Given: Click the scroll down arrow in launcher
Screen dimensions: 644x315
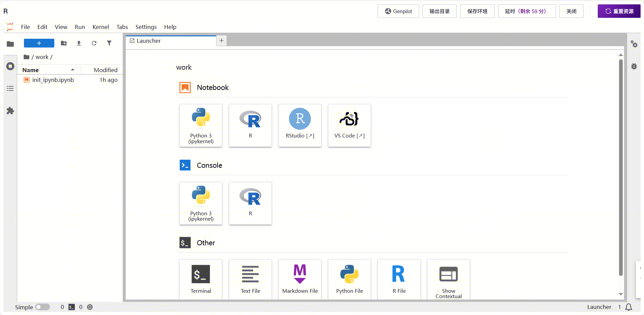Looking at the screenshot, I should click(621, 294).
